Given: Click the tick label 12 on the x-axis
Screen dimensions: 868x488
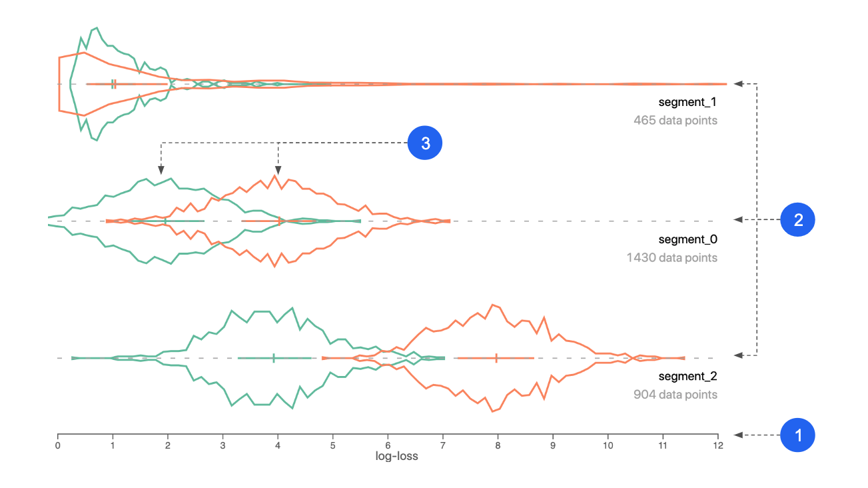Looking at the screenshot, I should tap(717, 445).
